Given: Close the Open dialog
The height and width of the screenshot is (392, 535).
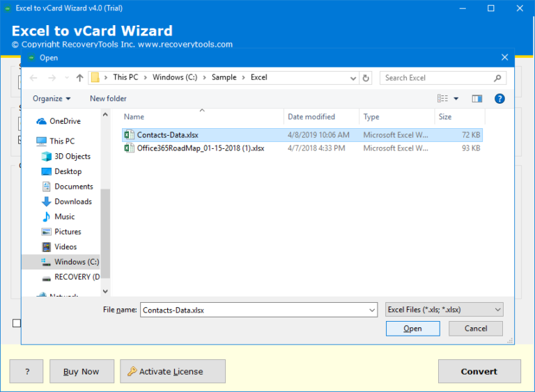Looking at the screenshot, I should [x=505, y=57].
